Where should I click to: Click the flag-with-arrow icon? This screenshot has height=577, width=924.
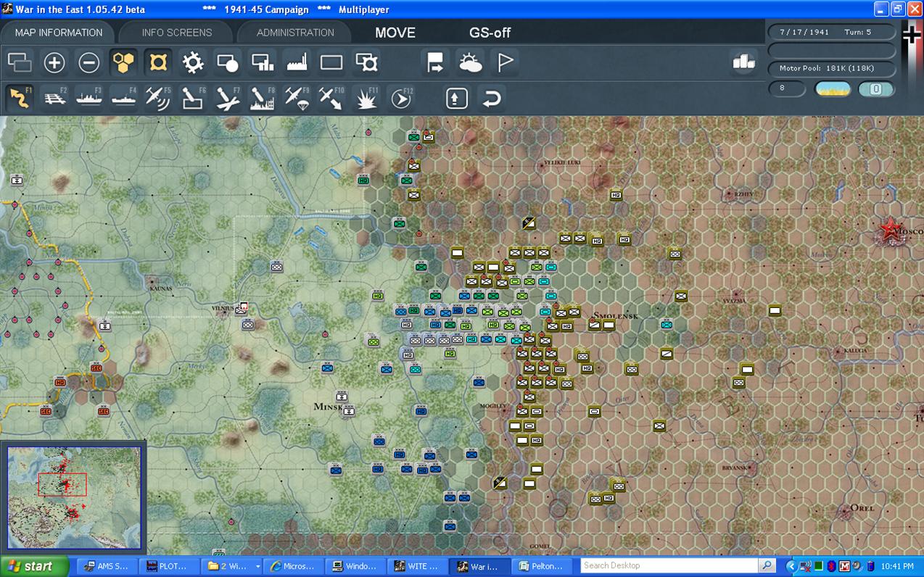435,62
